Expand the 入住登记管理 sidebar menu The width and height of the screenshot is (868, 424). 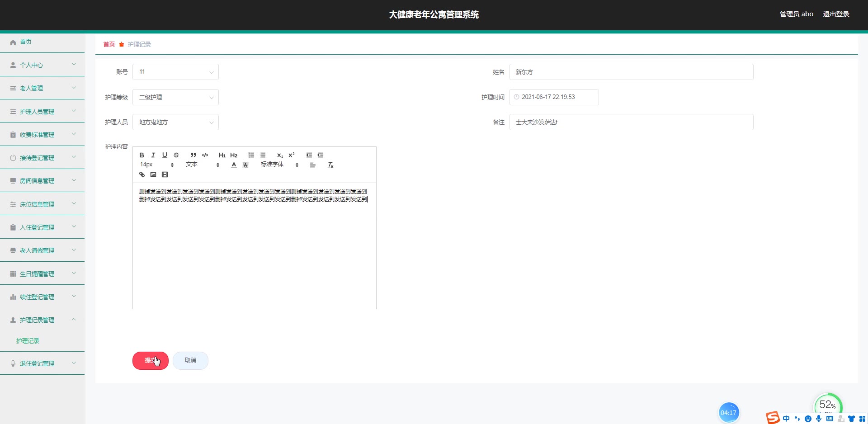pos(42,227)
